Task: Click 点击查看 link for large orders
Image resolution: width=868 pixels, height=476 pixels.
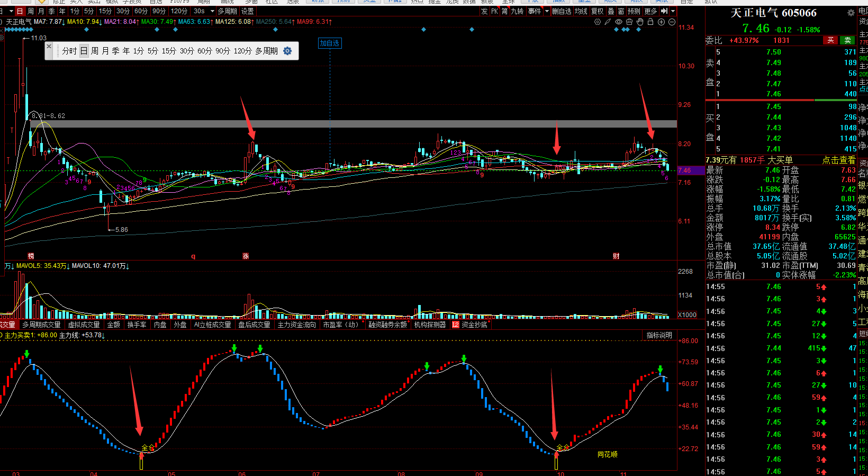Action: pyautogui.click(x=839, y=160)
